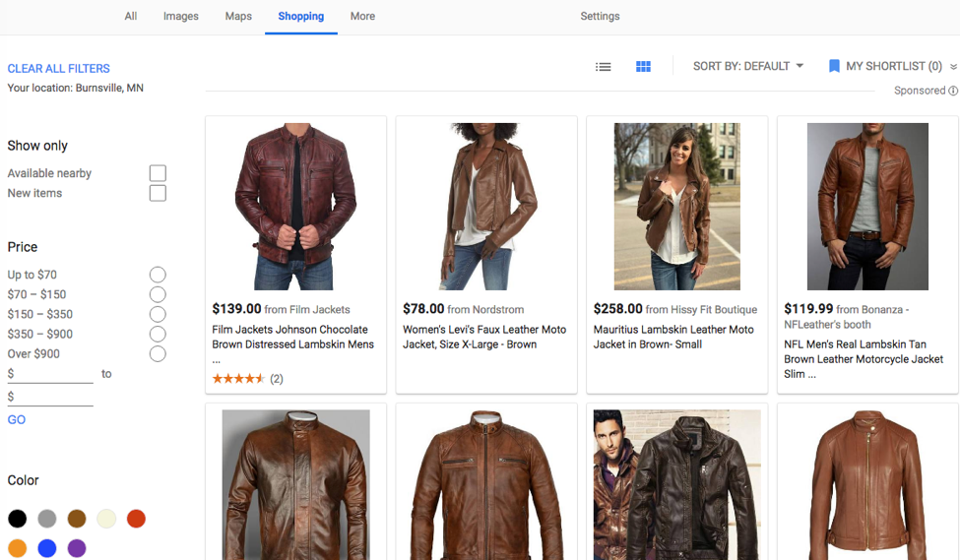Open search Settings
The height and width of the screenshot is (560, 960).
[x=600, y=17]
